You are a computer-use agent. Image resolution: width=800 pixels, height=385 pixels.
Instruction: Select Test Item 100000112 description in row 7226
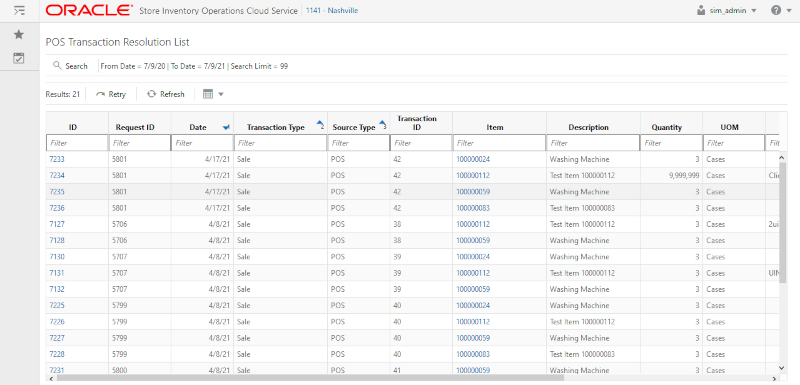(593, 322)
